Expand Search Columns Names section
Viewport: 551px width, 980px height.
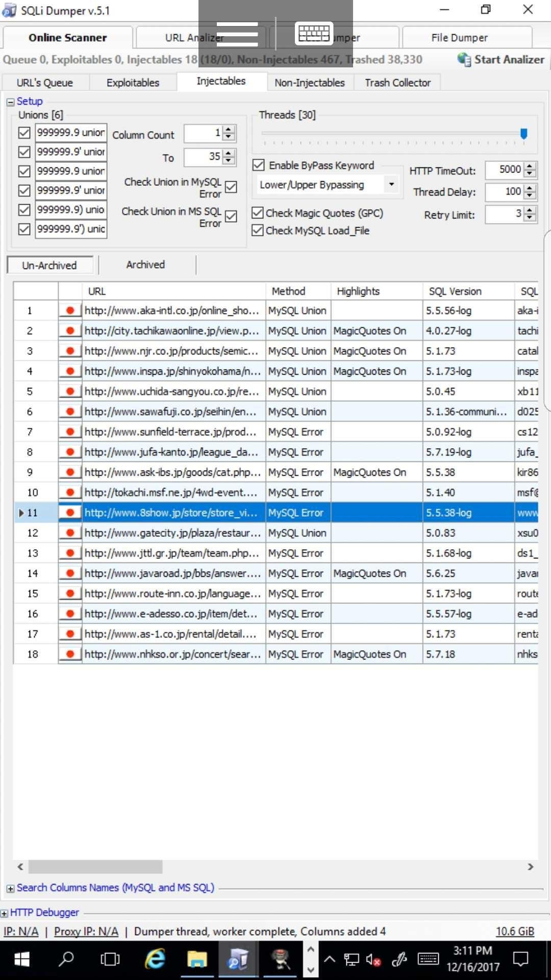click(x=10, y=889)
